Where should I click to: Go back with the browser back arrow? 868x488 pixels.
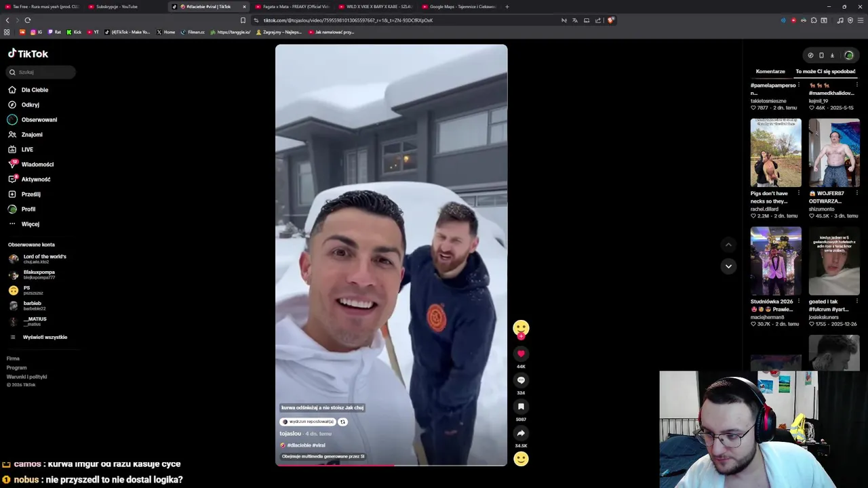click(x=7, y=20)
